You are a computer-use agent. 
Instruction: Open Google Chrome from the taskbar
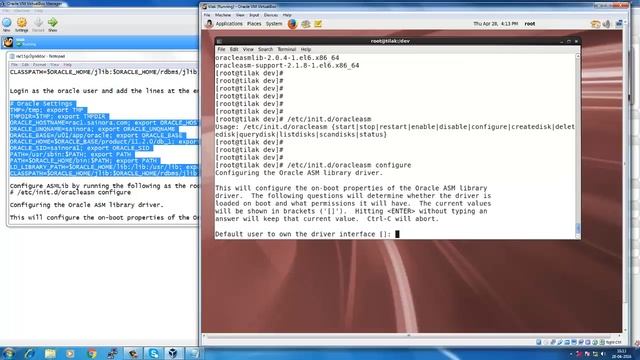point(91,353)
